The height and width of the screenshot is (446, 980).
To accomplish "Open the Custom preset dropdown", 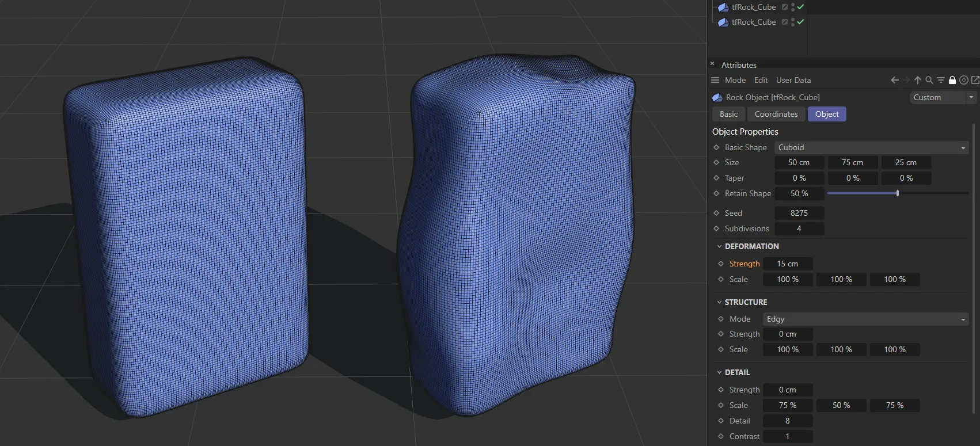I will pyautogui.click(x=943, y=97).
